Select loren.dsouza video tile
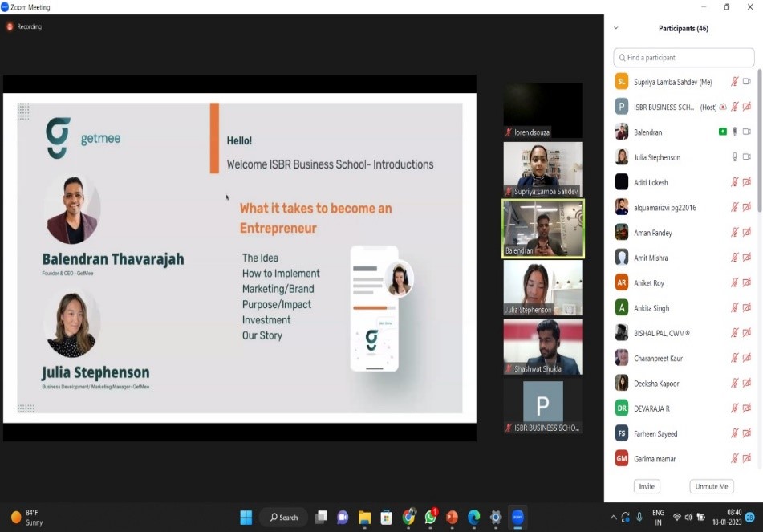Screen dimensions: 763x532 (x=543, y=111)
